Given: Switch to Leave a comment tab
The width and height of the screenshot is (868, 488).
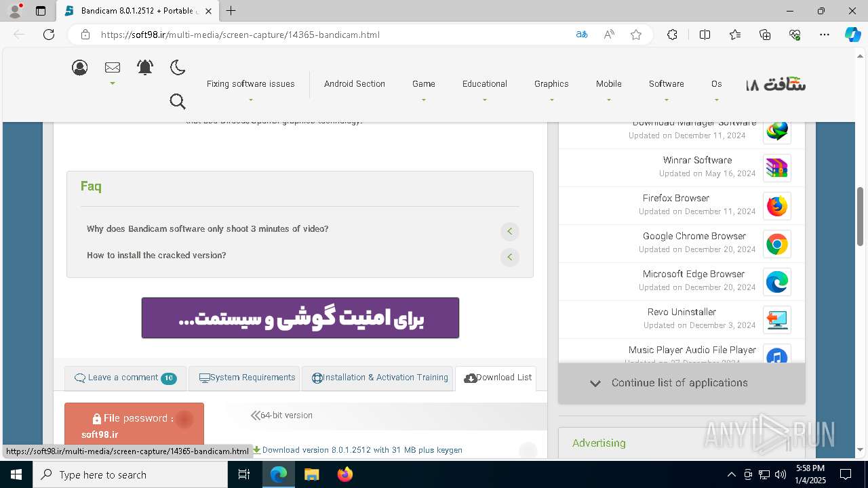Looking at the screenshot, I should click(x=125, y=378).
